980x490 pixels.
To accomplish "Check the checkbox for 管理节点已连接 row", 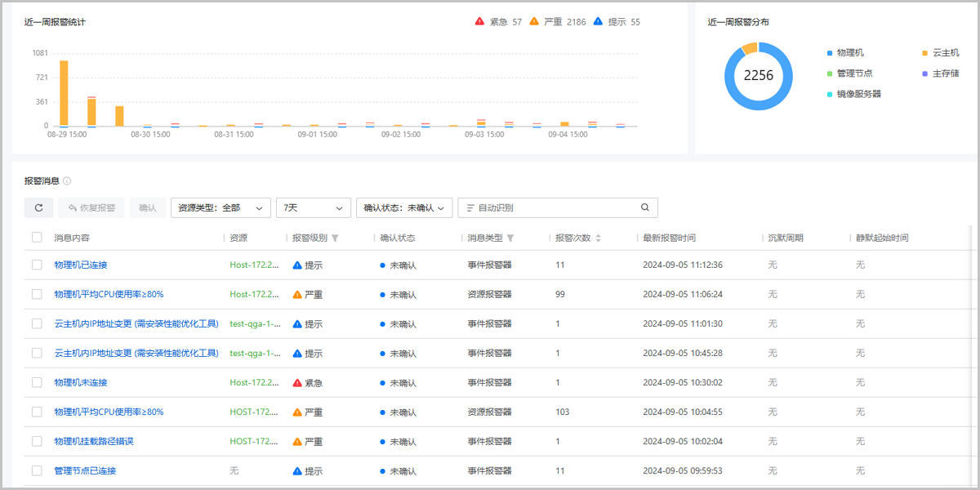I will pyautogui.click(x=36, y=470).
